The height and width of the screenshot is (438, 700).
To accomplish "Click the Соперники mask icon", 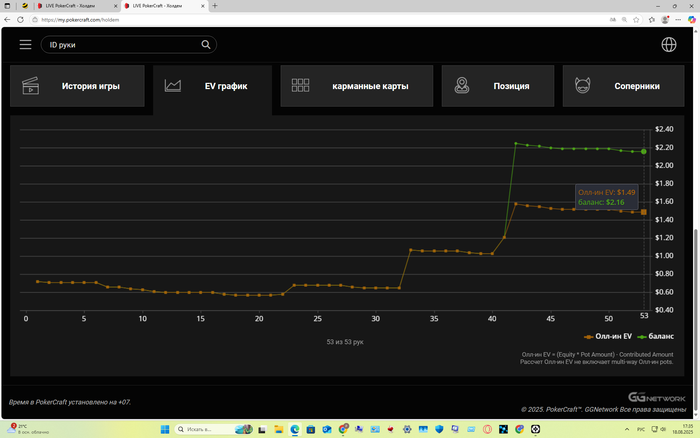I will (583, 85).
